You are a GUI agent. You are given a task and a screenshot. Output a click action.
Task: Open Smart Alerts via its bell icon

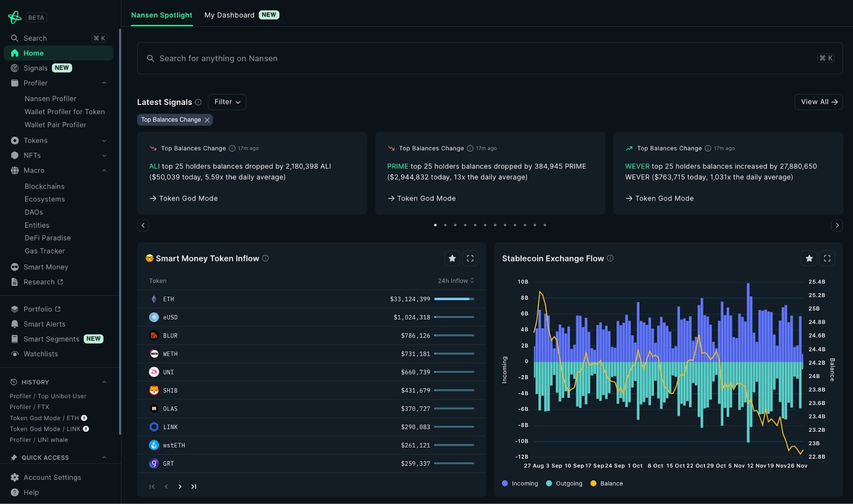pyautogui.click(x=14, y=324)
